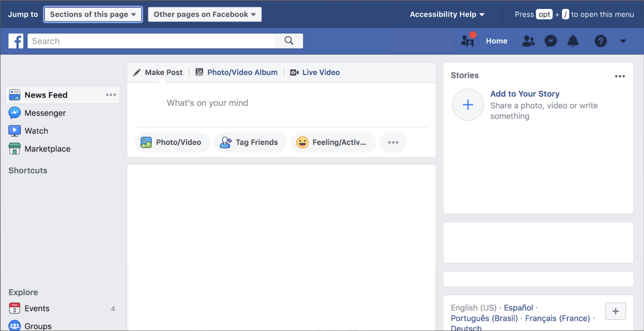Switch language to Español
This screenshot has height=331, width=644.
[518, 308]
